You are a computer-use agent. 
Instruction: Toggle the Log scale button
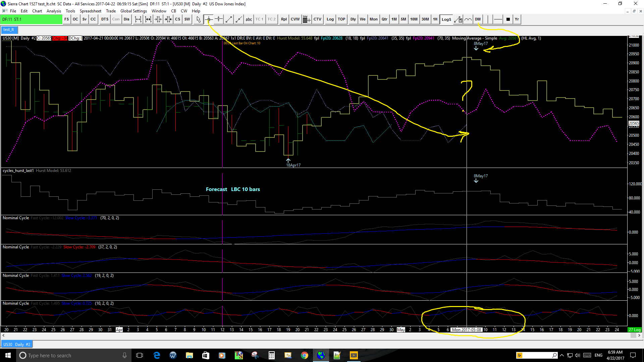(330, 19)
